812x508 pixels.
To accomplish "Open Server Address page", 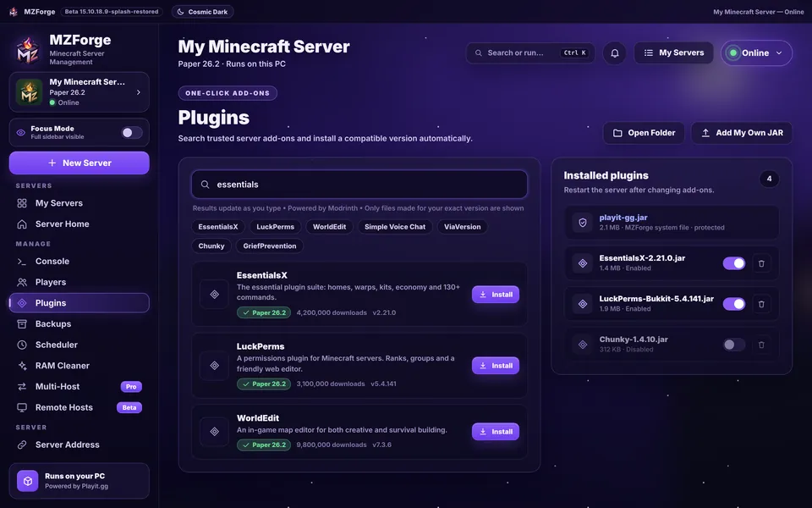I will coord(80,444).
